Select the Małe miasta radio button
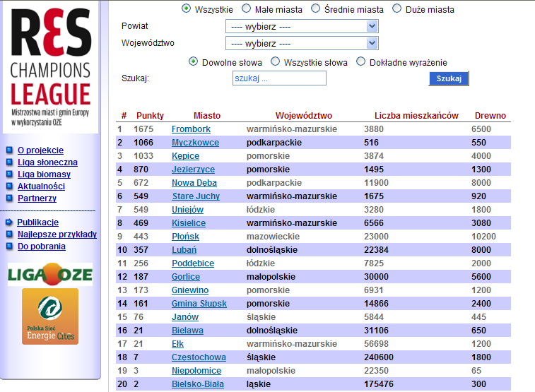This screenshot has height=392, width=535. [246, 8]
